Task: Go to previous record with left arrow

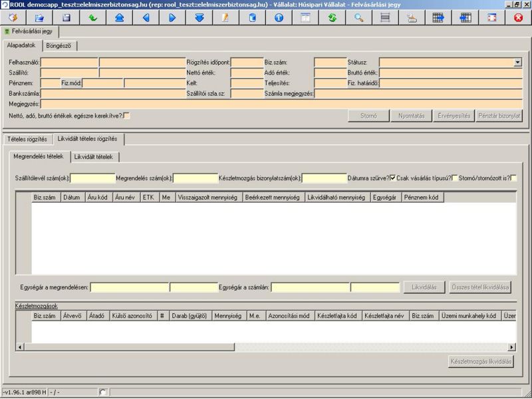Action: point(146,17)
